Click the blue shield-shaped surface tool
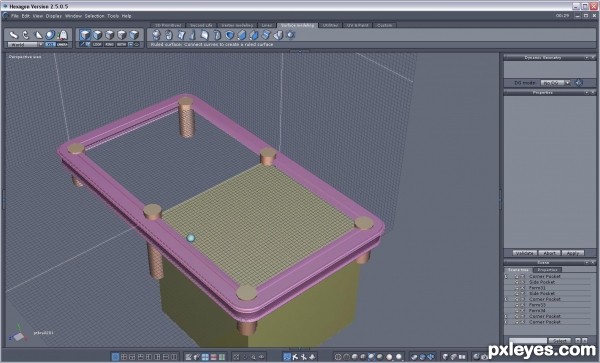Viewport: 600px width, 363px height. [229, 35]
